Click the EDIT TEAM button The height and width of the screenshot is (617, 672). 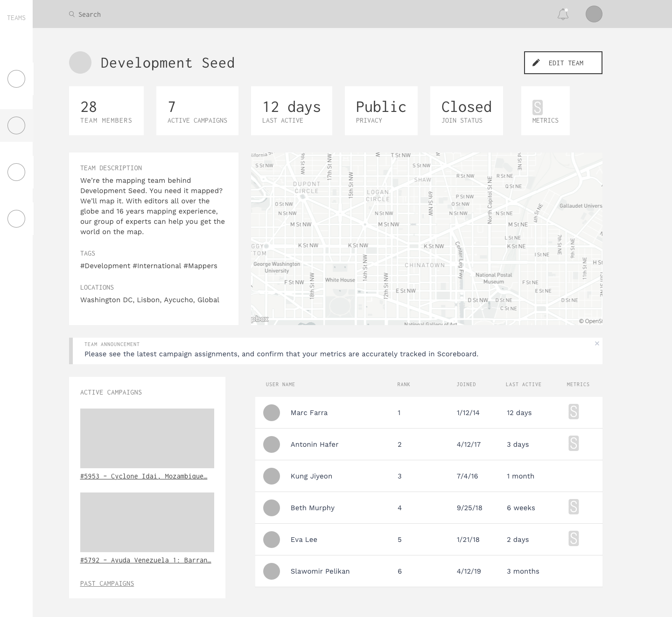[563, 62]
